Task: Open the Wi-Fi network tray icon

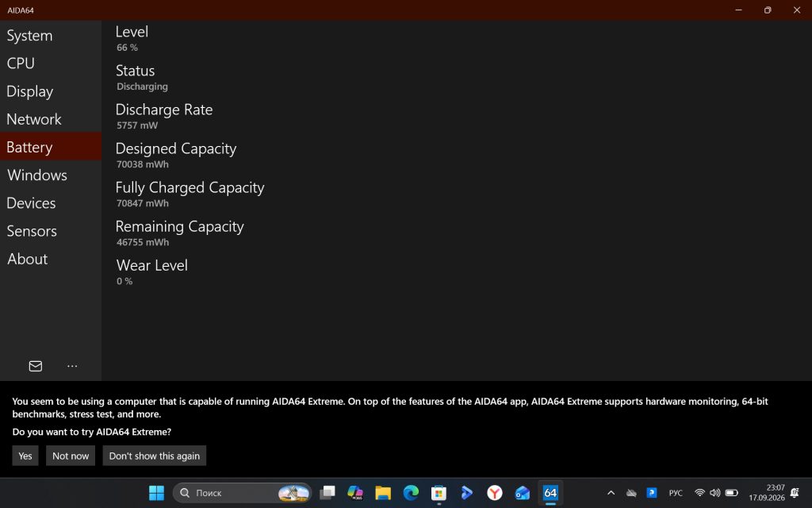Action: pyautogui.click(x=699, y=492)
